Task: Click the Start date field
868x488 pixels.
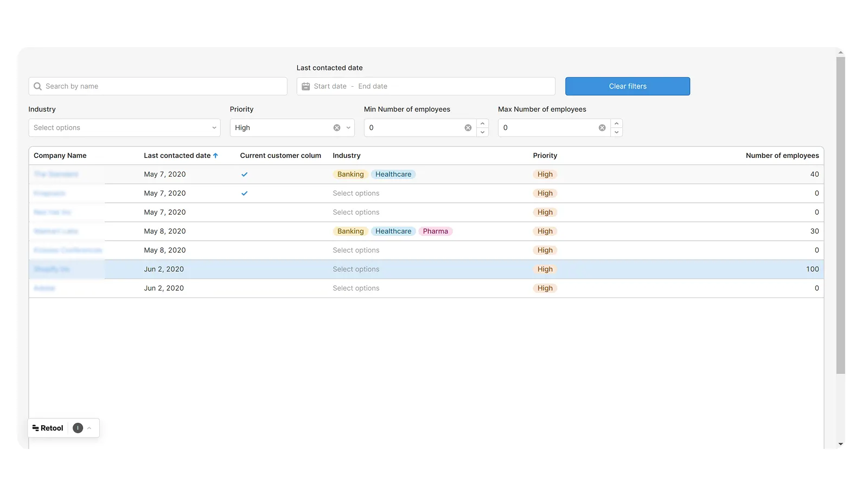Action: [330, 86]
